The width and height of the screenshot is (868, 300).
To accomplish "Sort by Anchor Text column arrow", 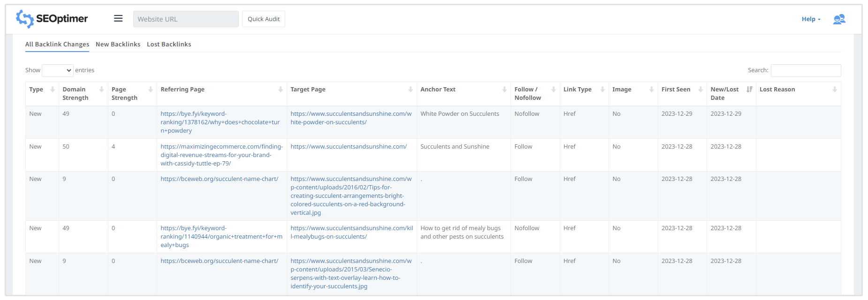I will [504, 90].
